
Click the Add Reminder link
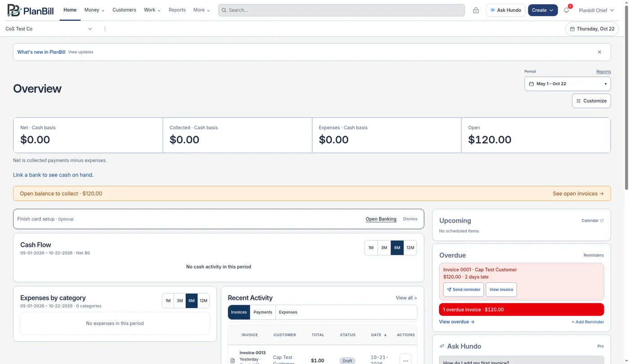tap(588, 322)
